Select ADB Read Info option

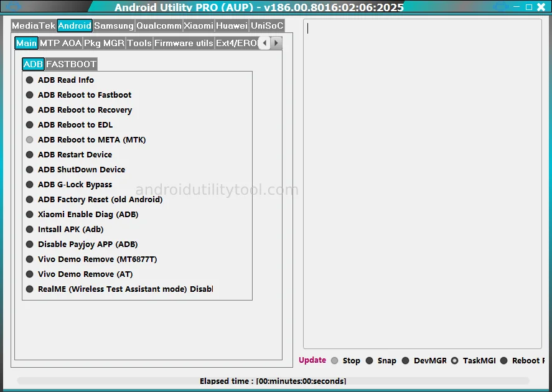(x=60, y=80)
